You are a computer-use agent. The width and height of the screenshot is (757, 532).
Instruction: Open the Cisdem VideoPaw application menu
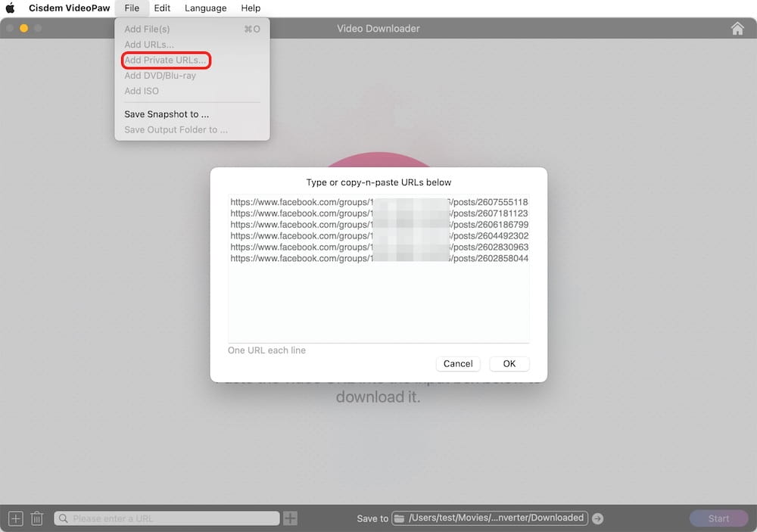pyautogui.click(x=70, y=8)
